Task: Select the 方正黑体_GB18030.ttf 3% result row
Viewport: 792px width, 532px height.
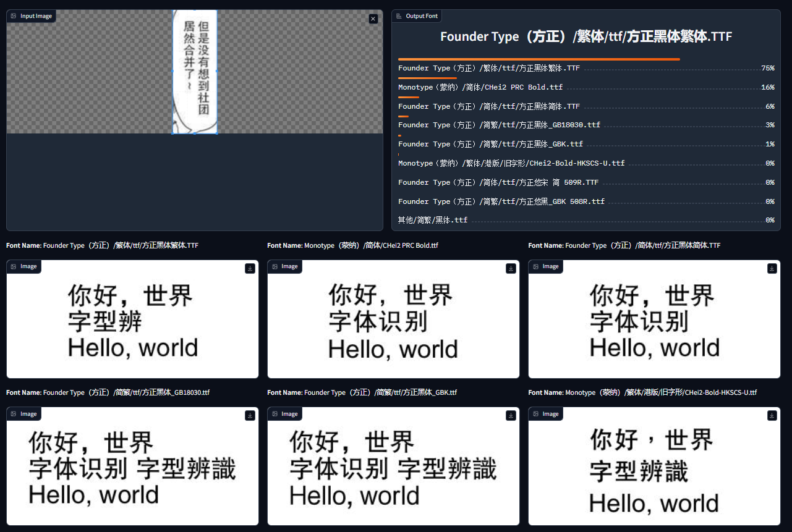Action: [x=586, y=125]
